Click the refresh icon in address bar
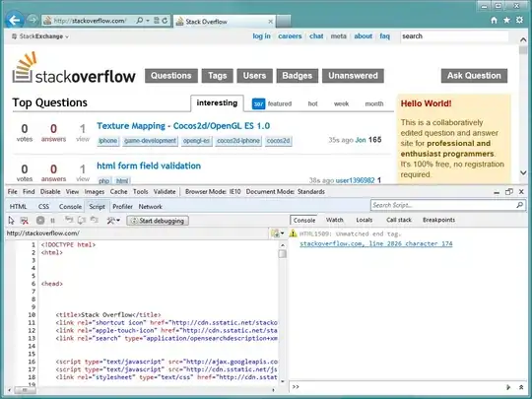Image resolution: width=532 pixels, height=399 pixels. tap(165, 21)
